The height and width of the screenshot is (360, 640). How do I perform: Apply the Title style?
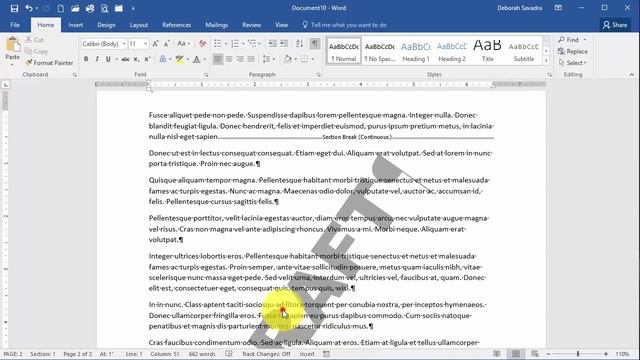point(487,51)
